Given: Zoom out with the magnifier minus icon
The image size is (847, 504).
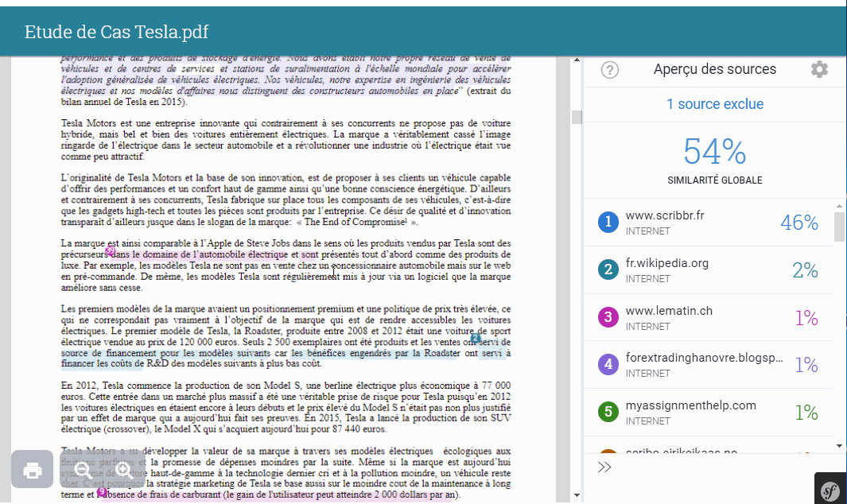Looking at the screenshot, I should point(83,471).
